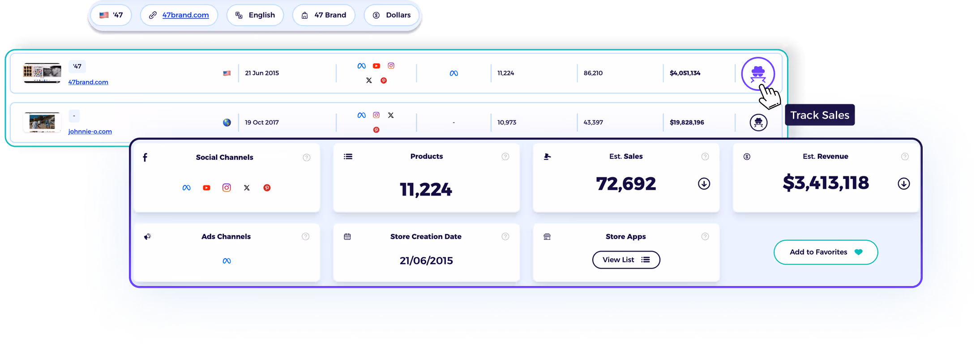Click the 72,692 Est. Sales value
The height and width of the screenshot is (346, 980).
[626, 184]
